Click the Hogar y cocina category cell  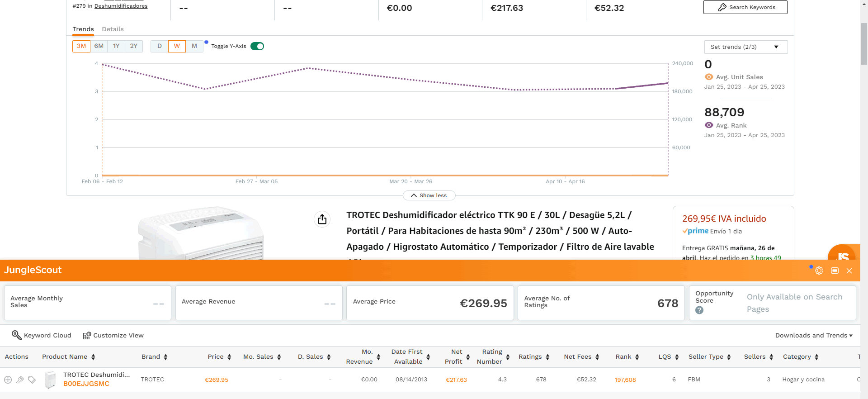[x=803, y=380]
